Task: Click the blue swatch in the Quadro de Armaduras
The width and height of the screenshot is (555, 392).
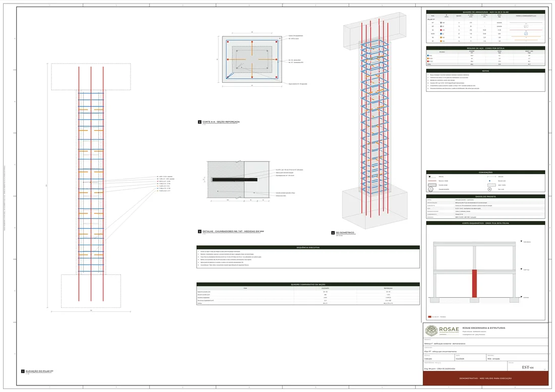Action: click(x=441, y=34)
